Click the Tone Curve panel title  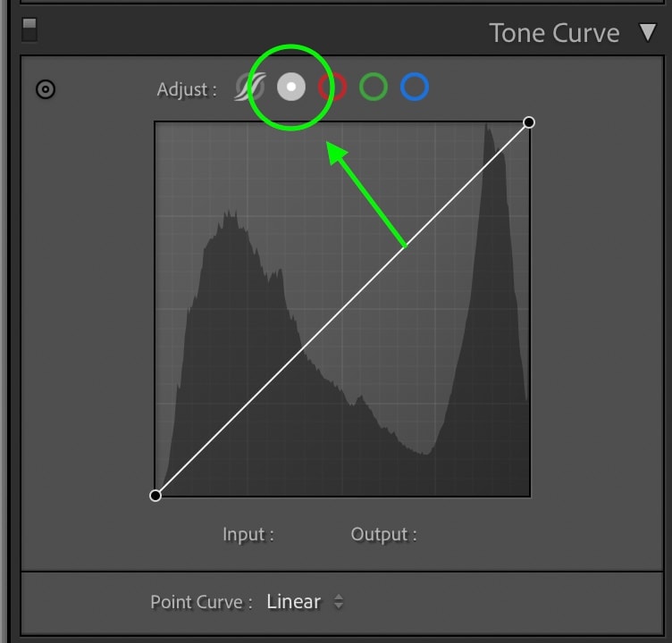point(554,33)
